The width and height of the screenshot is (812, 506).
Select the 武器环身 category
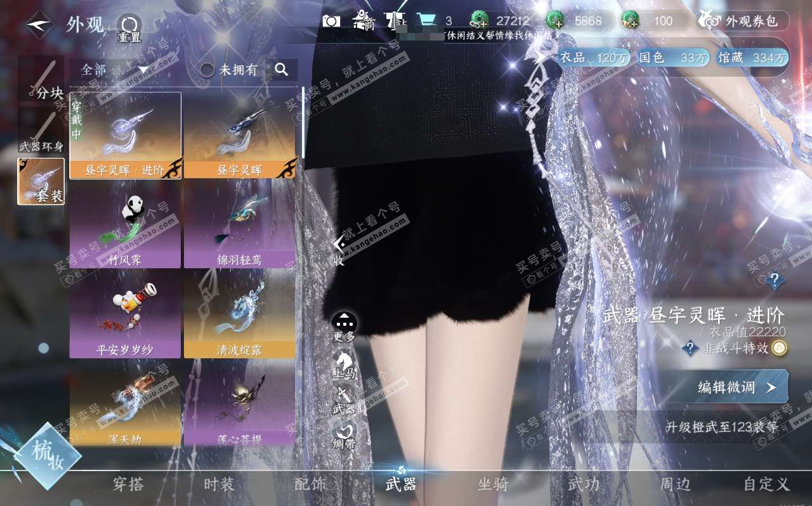(41, 131)
